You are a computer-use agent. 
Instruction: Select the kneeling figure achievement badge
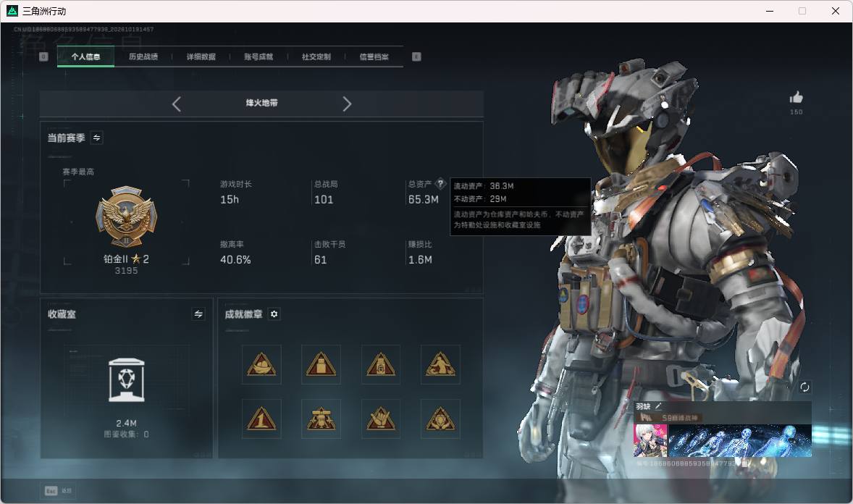click(440, 364)
